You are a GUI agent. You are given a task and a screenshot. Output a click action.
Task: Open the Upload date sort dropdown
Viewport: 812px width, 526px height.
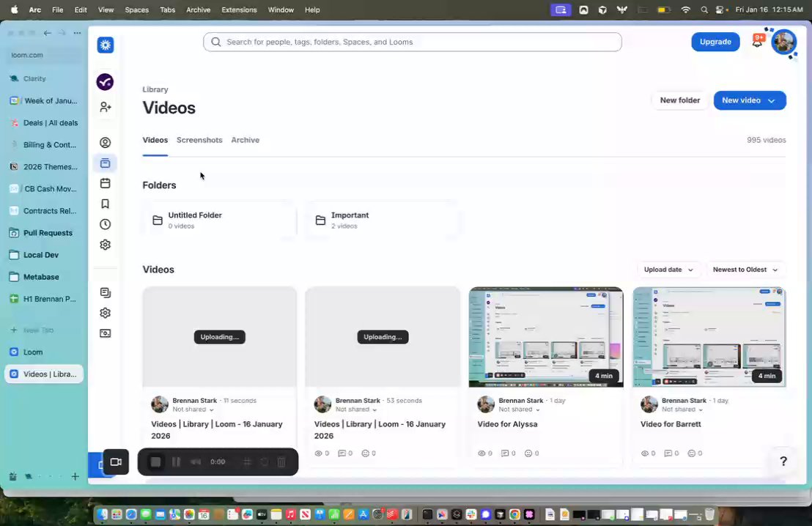[668, 270]
